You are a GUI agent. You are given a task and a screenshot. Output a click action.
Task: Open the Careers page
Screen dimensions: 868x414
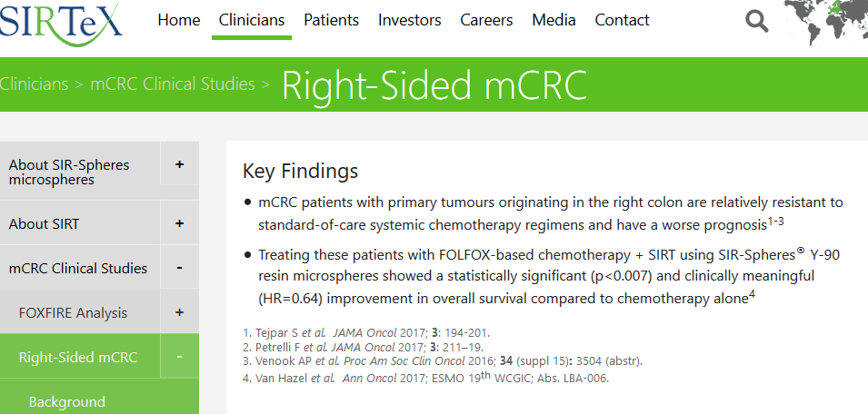[x=486, y=21]
